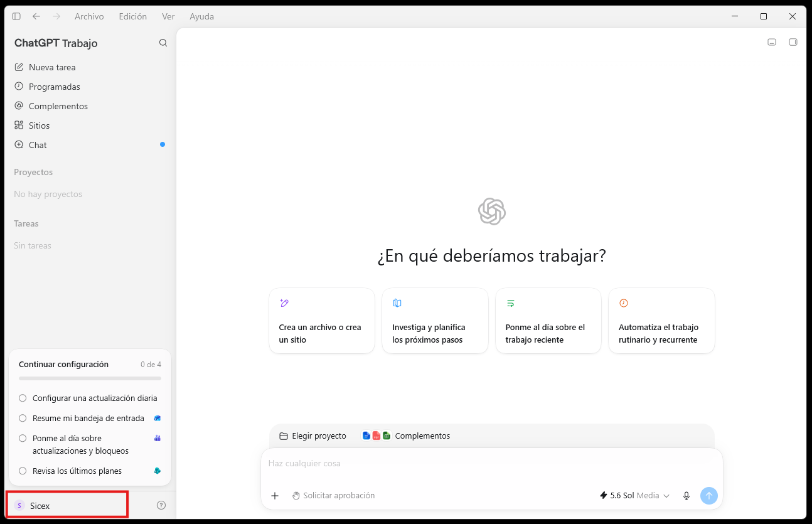This screenshot has width=812, height=524.
Task: Check the Ponme al día sobre actualizaciones circle
Action: [x=23, y=438]
